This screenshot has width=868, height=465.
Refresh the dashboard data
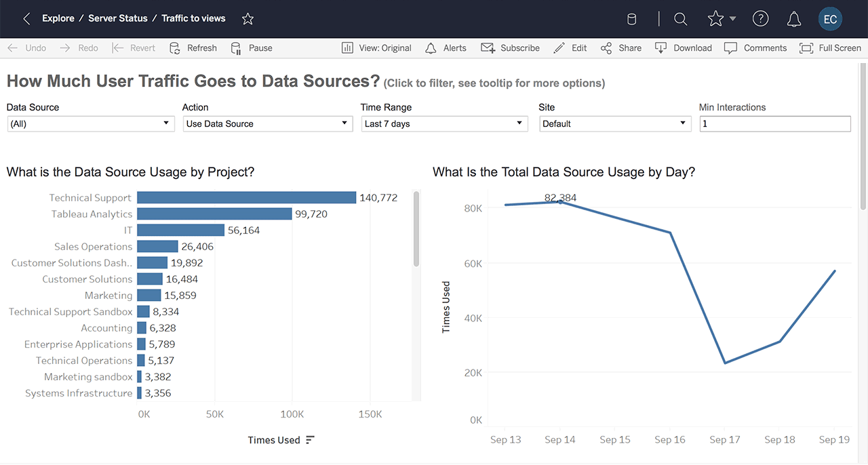[193, 48]
